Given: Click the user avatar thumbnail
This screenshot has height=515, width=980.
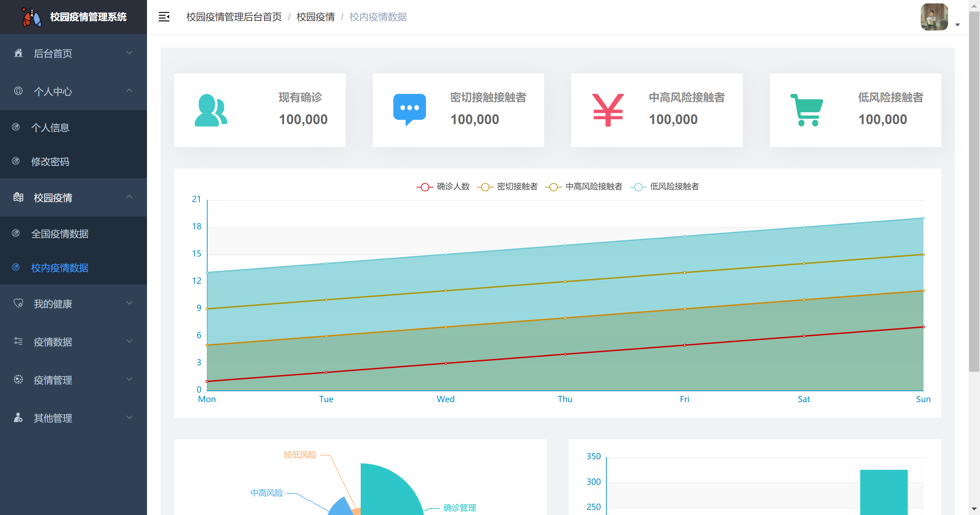Looking at the screenshot, I should [x=934, y=17].
